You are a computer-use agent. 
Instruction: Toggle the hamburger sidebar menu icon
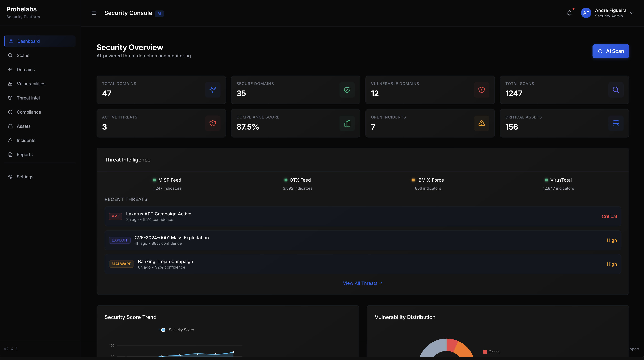click(94, 13)
